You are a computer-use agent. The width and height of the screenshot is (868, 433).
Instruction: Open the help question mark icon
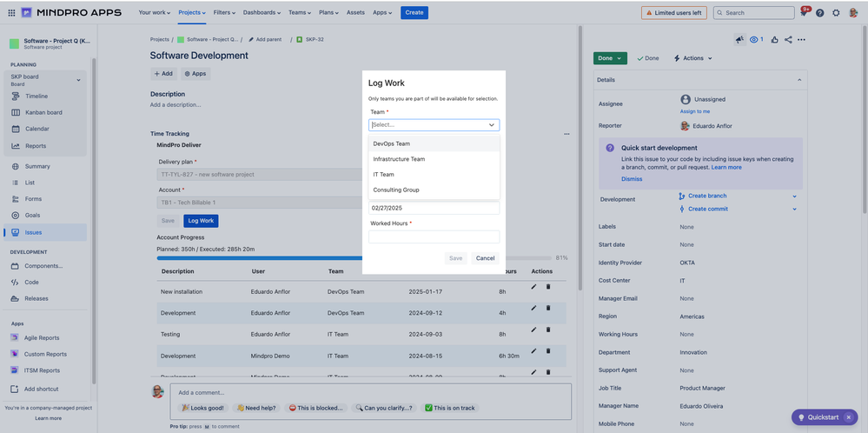(820, 13)
